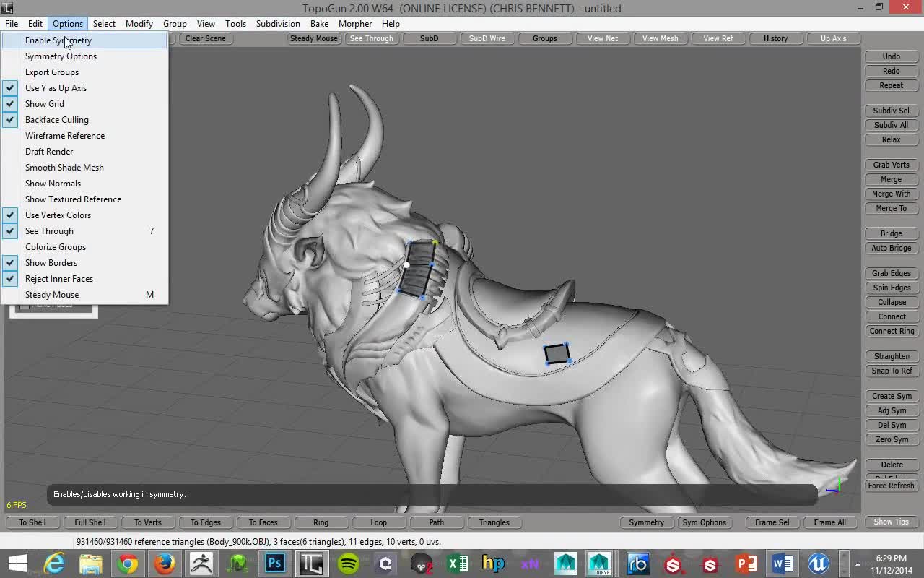Click the Windows Start button
This screenshot has height=578, width=924.
(18, 564)
